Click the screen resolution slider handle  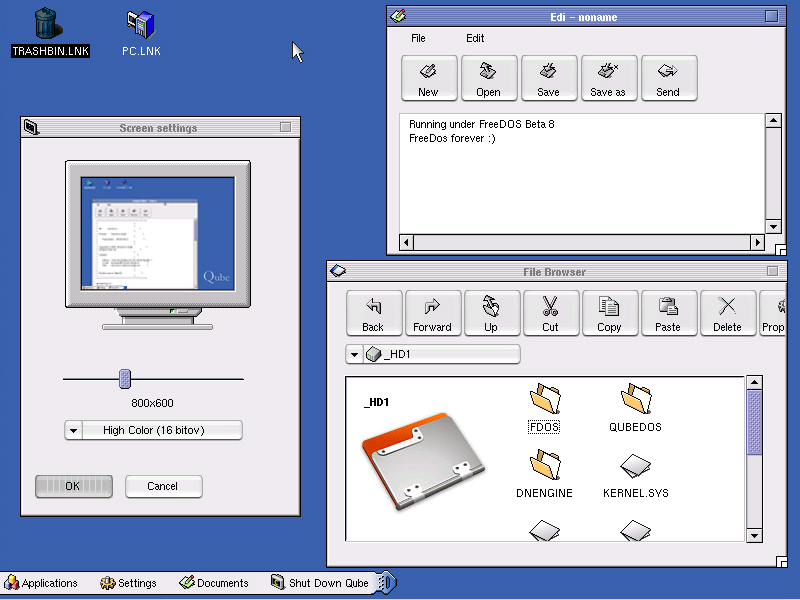point(125,378)
